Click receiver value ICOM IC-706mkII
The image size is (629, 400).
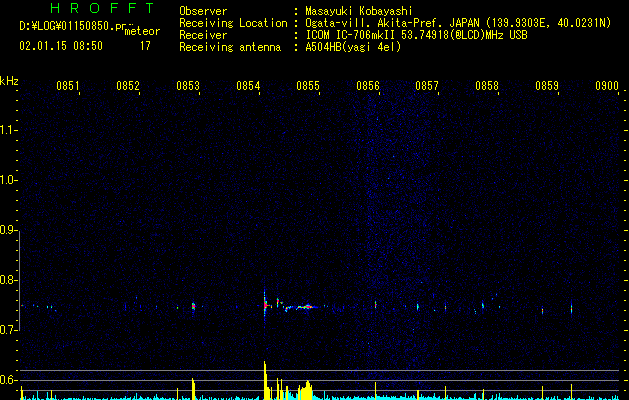tap(351, 35)
